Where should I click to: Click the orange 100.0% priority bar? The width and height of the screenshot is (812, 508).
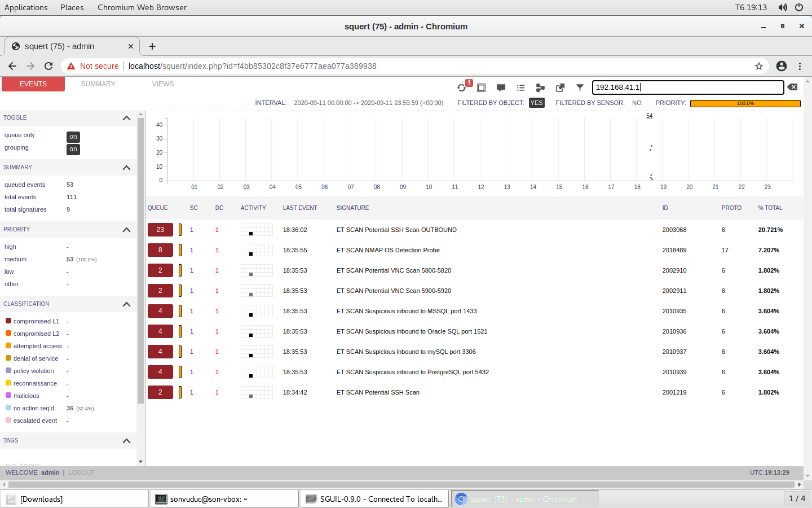[745, 103]
